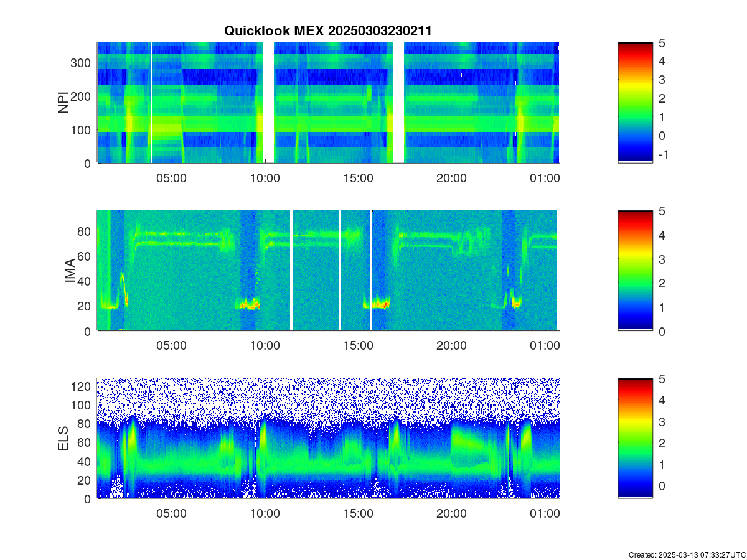Click the '100' tick on the ELS y-axis
747x560 pixels.
[x=82, y=405]
